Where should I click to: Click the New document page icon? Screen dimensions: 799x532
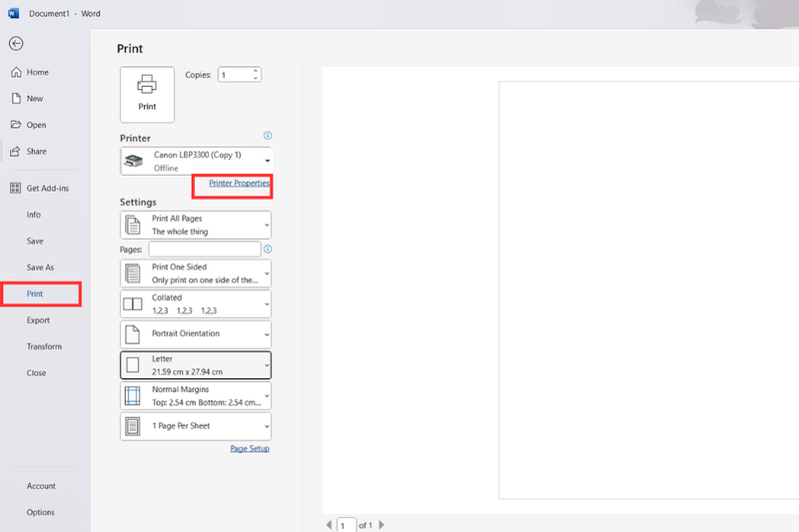pyautogui.click(x=16, y=98)
